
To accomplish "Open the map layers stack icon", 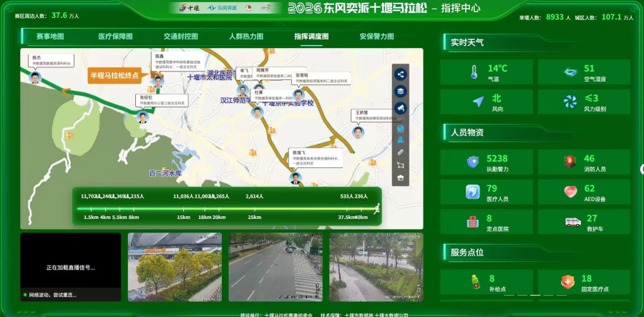I will (401, 91).
